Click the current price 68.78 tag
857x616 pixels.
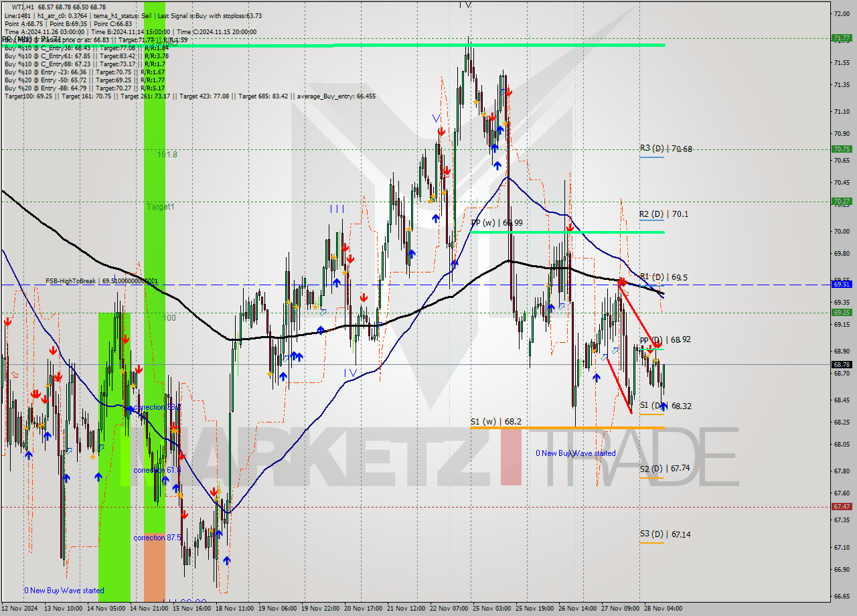click(x=841, y=365)
